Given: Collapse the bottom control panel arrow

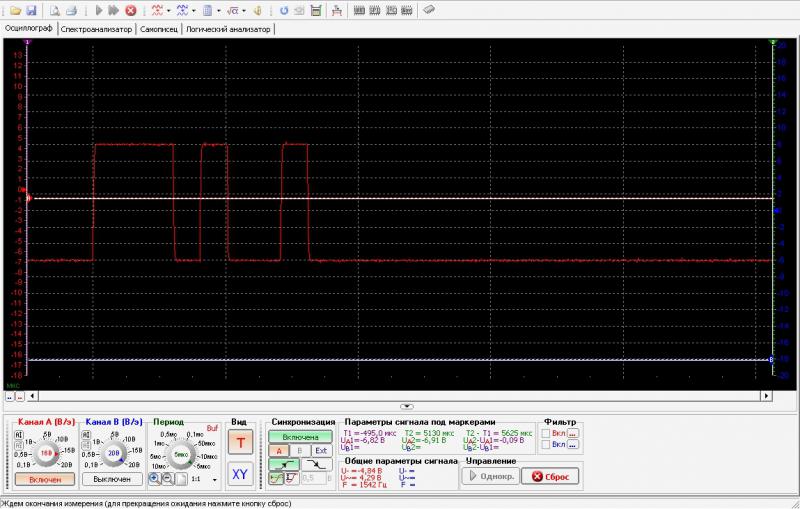Looking at the screenshot, I should [x=407, y=406].
